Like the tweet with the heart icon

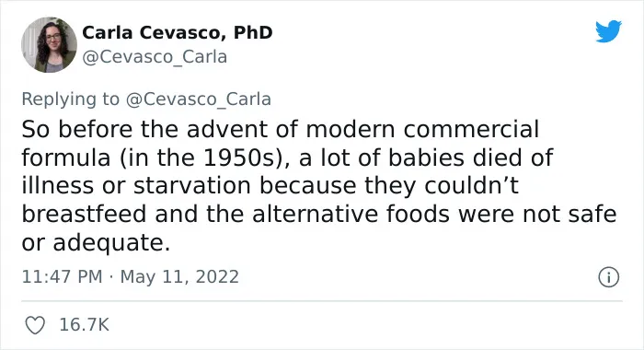point(35,325)
